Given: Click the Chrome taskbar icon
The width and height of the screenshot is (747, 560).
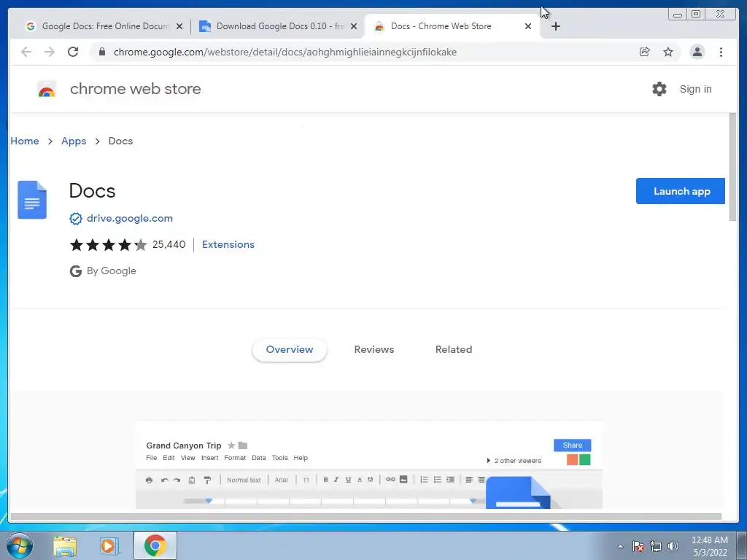Looking at the screenshot, I should [x=155, y=545].
